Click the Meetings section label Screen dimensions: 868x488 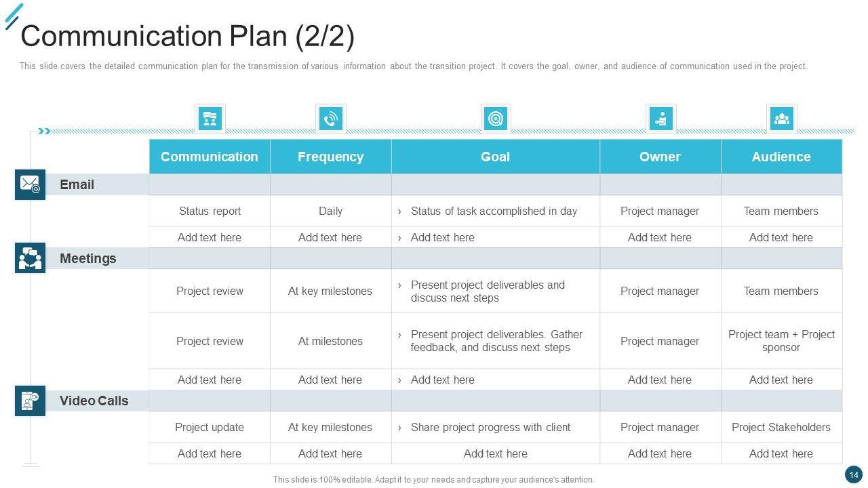point(87,258)
